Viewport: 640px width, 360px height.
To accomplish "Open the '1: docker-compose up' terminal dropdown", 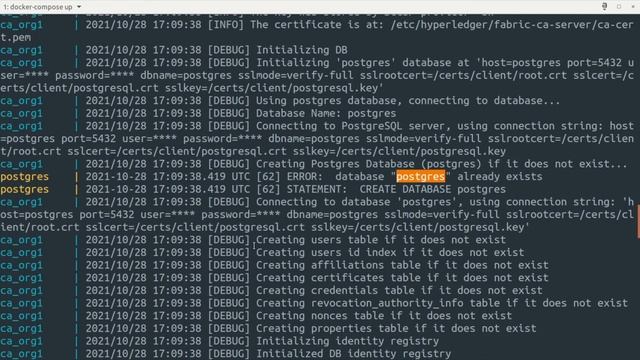I will 42,7.
